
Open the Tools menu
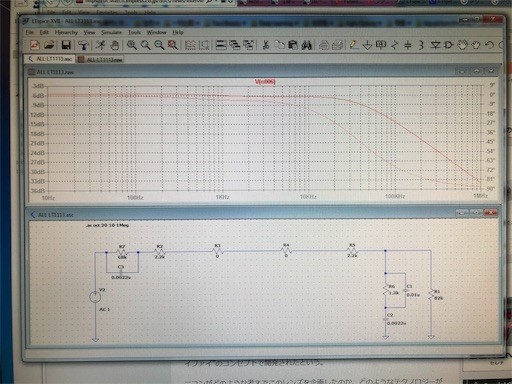coord(134,32)
